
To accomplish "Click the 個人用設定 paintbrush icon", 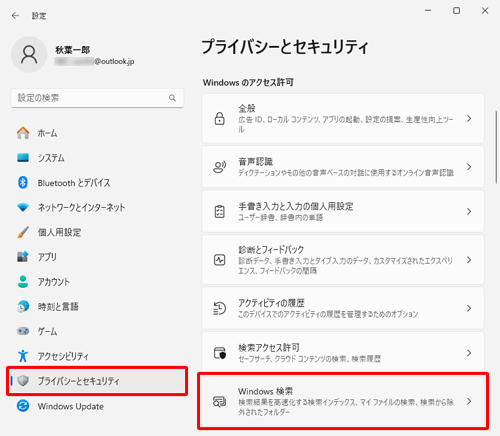I will [x=23, y=232].
